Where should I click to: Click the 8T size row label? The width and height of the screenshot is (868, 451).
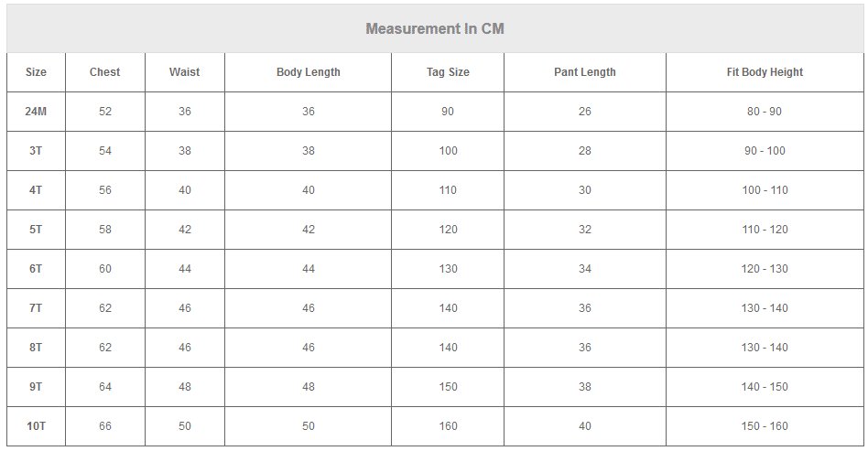pos(36,348)
